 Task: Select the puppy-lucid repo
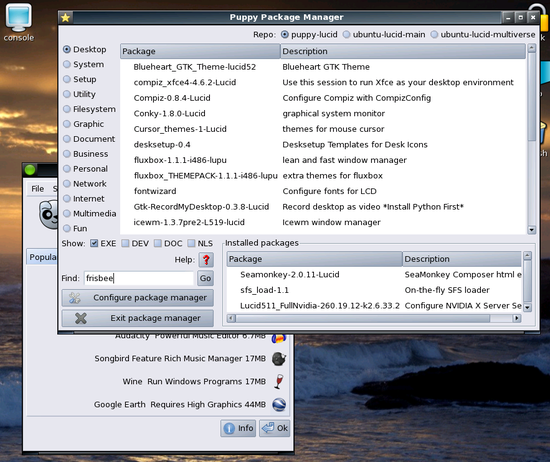(x=309, y=34)
